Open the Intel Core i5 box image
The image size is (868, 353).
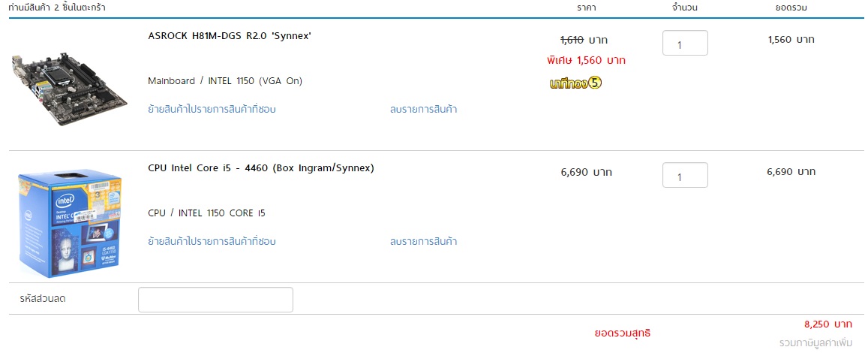(70, 222)
